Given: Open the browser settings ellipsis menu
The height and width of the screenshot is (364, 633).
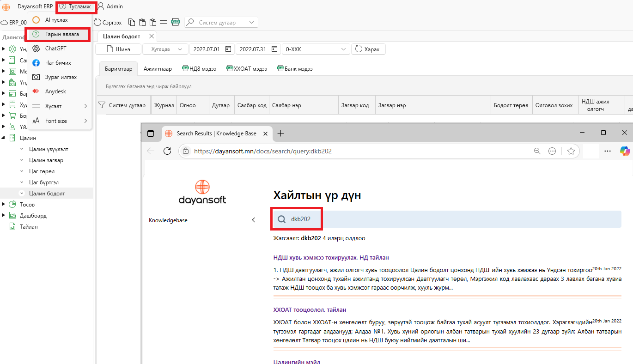Looking at the screenshot, I should pyautogui.click(x=608, y=151).
